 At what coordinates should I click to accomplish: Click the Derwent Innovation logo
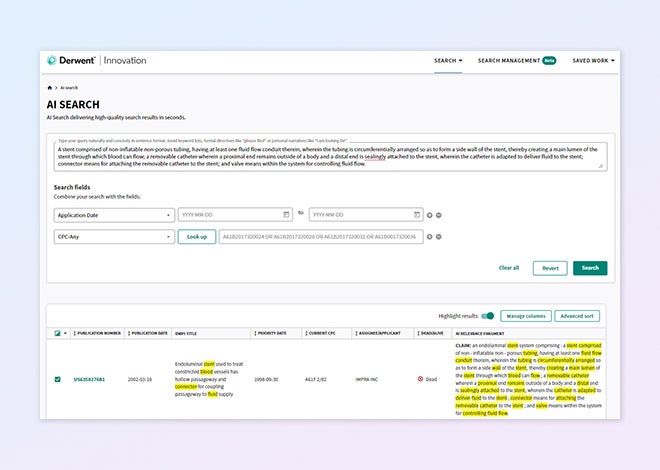(x=96, y=60)
